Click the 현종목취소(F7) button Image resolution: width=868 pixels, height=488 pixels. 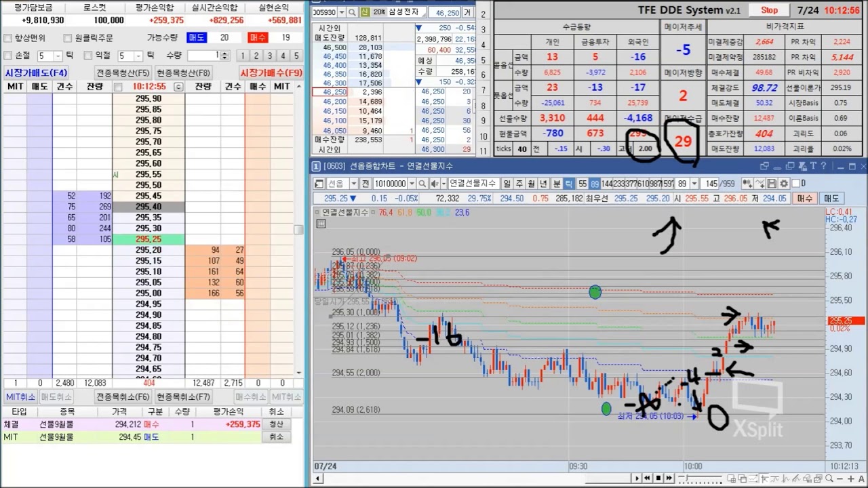[183, 397]
